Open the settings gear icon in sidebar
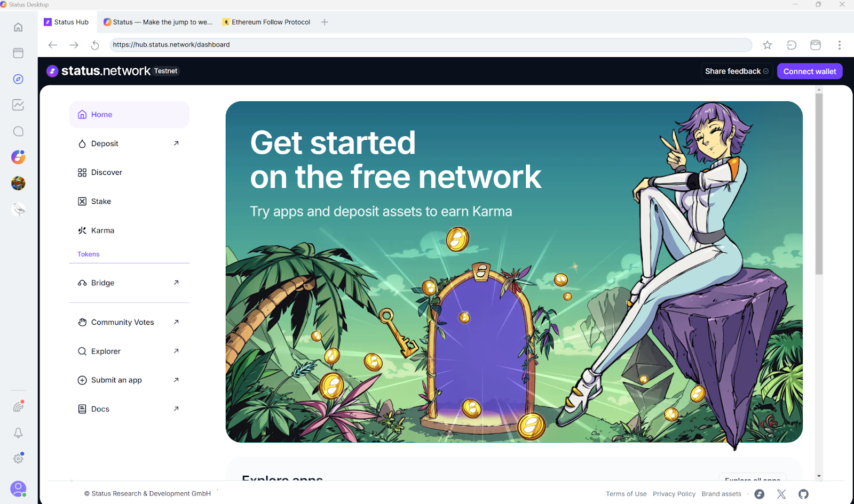The height and width of the screenshot is (504, 854). (x=18, y=458)
